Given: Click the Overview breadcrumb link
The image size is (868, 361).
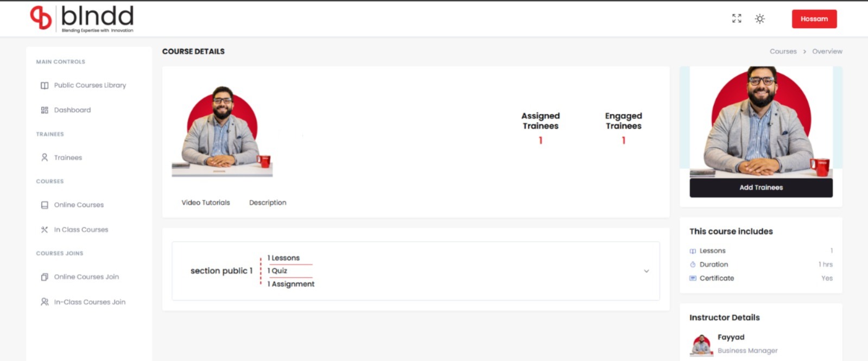Looking at the screenshot, I should tap(827, 52).
